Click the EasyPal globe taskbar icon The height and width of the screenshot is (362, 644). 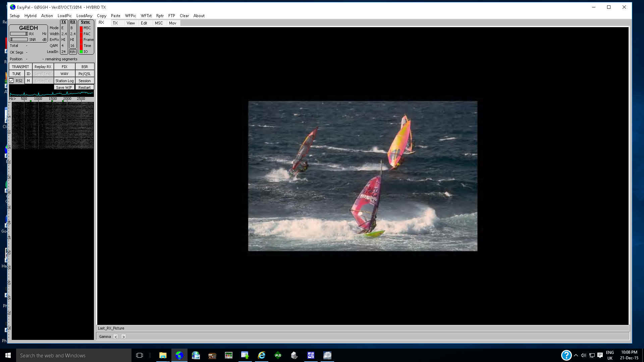(x=179, y=355)
